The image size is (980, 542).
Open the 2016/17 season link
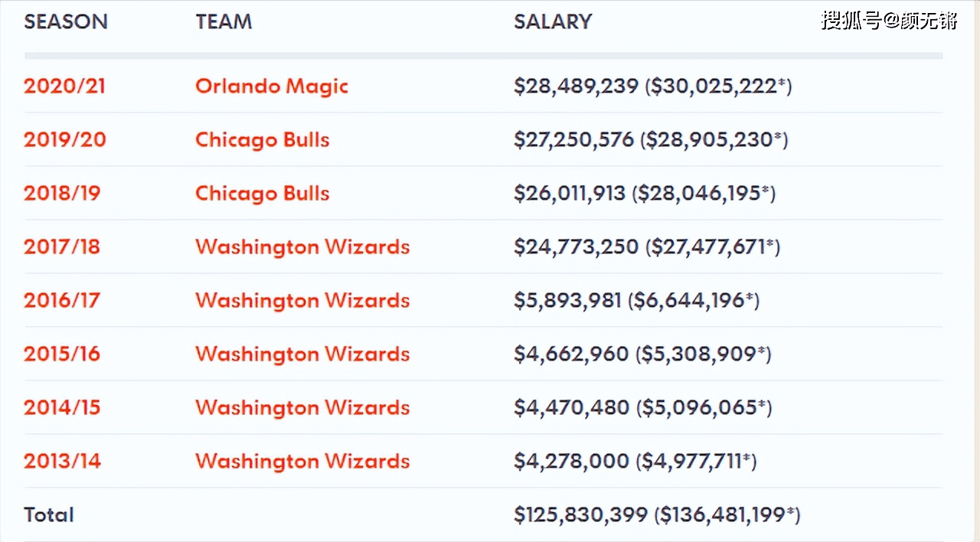pos(62,300)
